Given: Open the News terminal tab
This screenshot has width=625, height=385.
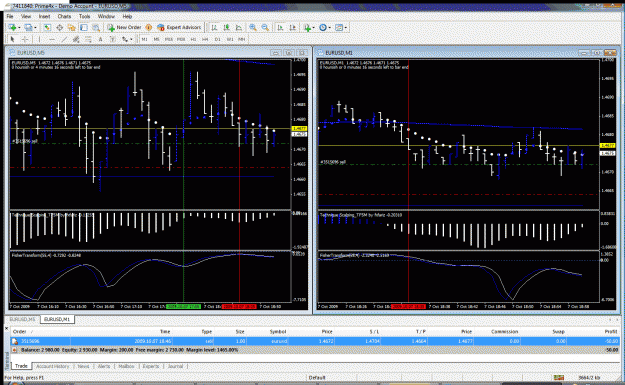Looking at the screenshot, I should click(83, 366).
